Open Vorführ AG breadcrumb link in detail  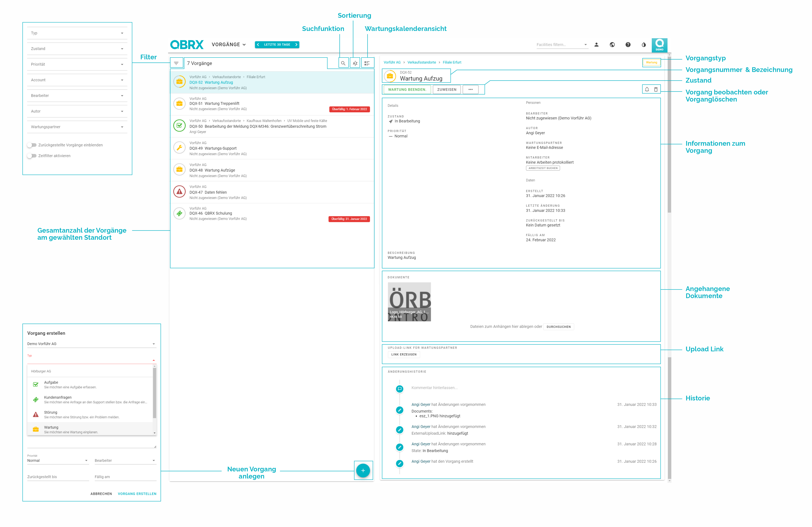click(x=392, y=62)
